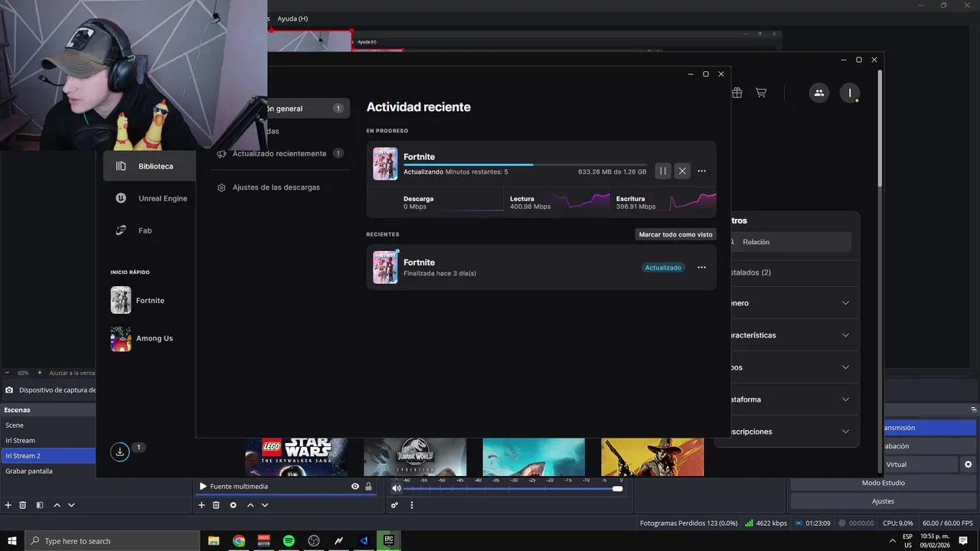Open virtual camera settings gear
Image resolution: width=980 pixels, height=551 pixels.
(968, 465)
